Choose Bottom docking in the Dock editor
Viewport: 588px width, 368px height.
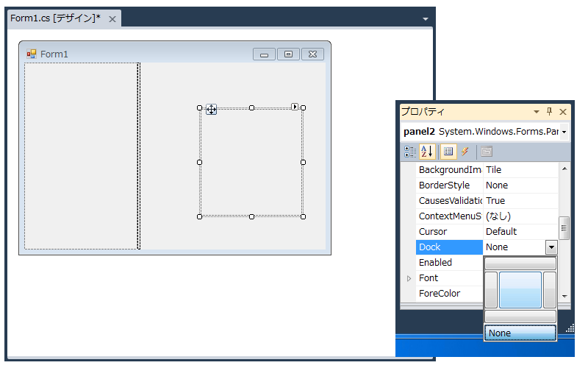point(520,316)
